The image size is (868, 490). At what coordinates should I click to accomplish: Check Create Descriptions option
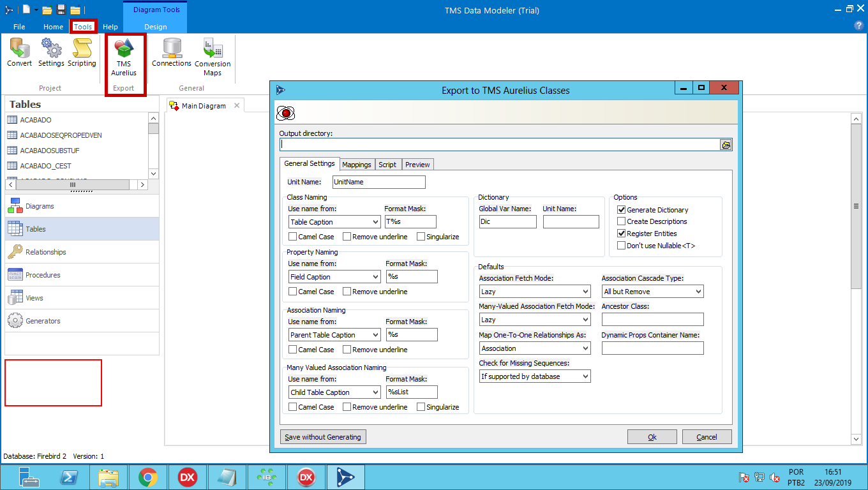coord(621,221)
